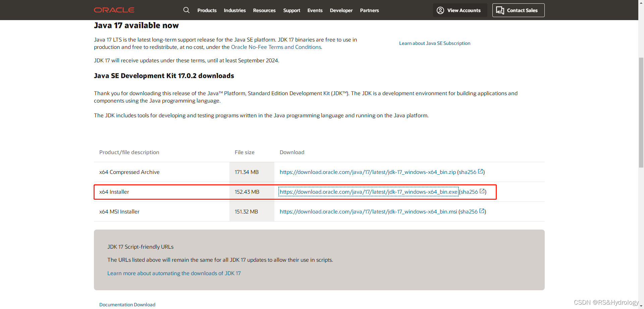Download jdk-17_windows-x64_bin.msi link
Image resolution: width=644 pixels, height=309 pixels.
(x=368, y=211)
